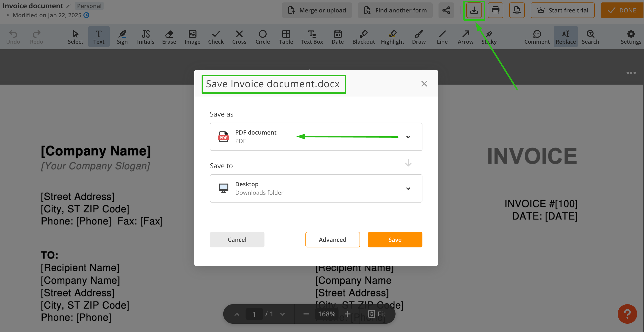The width and height of the screenshot is (644, 332).
Task: Select the Highlight tool
Action: (392, 37)
